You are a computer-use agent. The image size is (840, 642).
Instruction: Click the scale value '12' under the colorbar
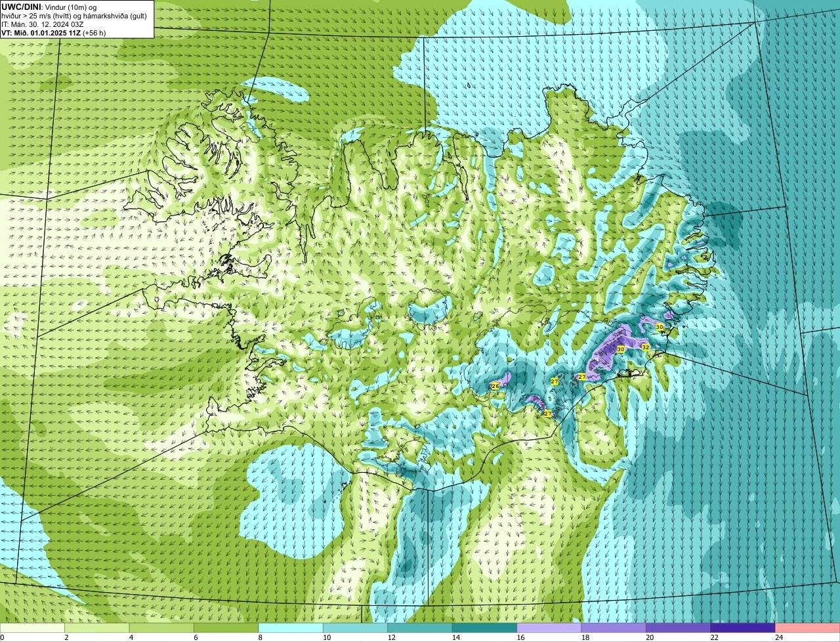391,637
